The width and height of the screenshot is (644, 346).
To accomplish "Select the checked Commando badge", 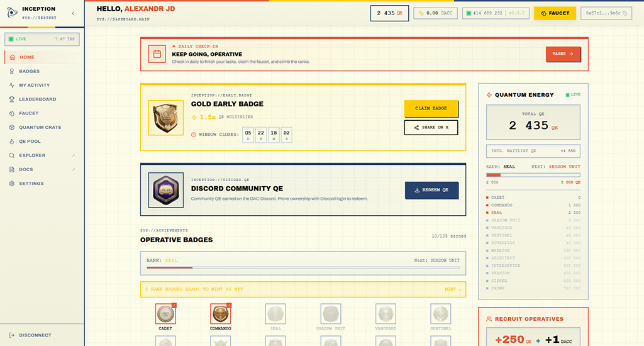I will (x=220, y=314).
